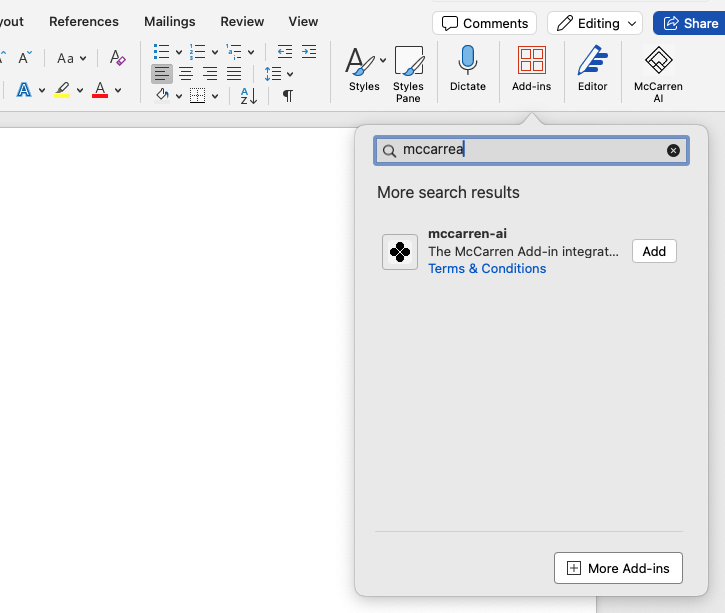Toggle Show paragraph marks pilcrow

(288, 96)
